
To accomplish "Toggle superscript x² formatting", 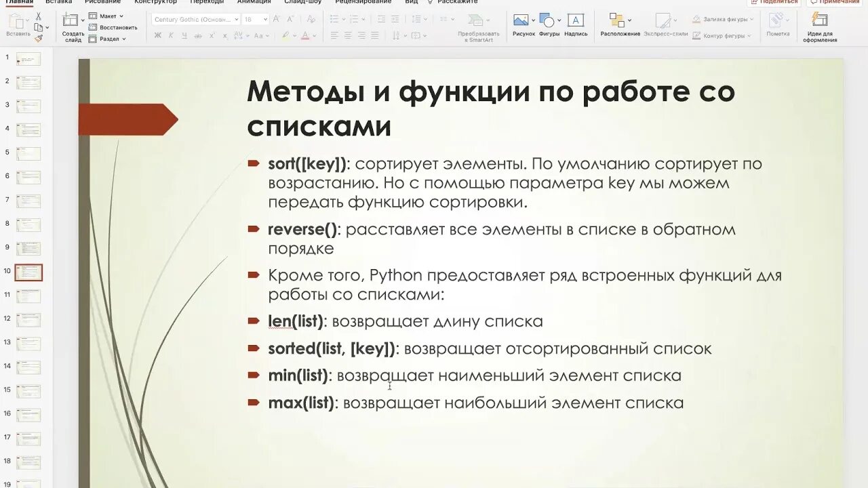I will point(212,35).
